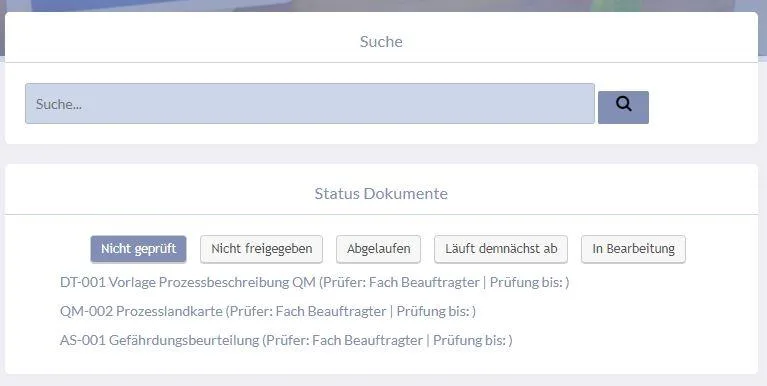
Task: Open QM-002 Prozesslandkarte document
Action: tap(268, 311)
